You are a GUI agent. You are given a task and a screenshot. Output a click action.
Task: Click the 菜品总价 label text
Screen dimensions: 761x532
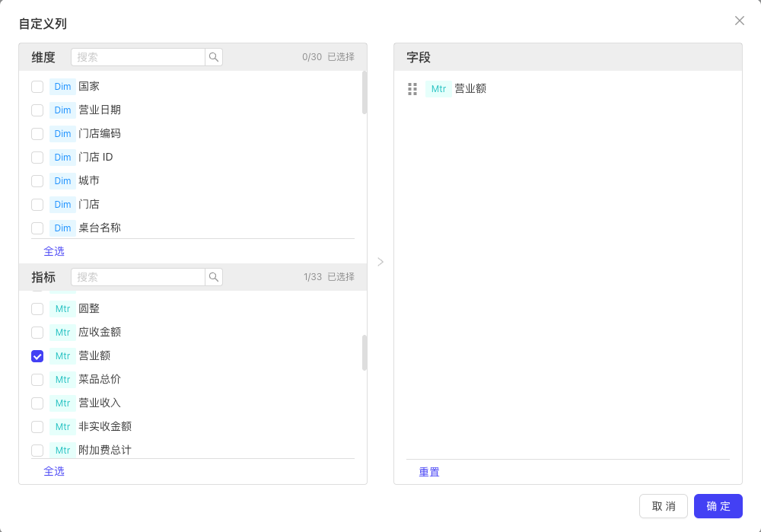[x=100, y=380]
